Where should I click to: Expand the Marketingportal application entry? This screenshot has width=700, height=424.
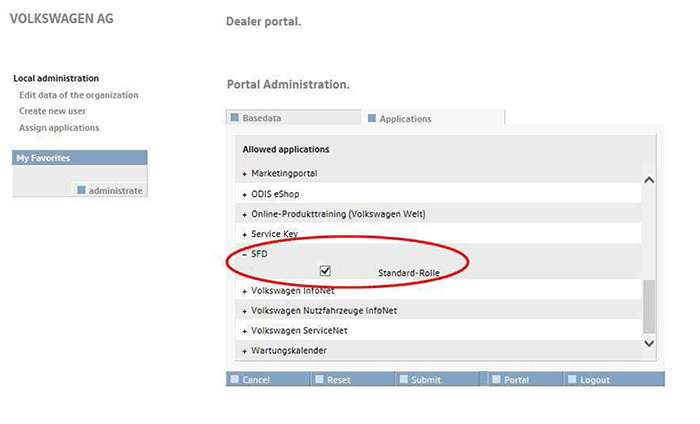coord(245,174)
